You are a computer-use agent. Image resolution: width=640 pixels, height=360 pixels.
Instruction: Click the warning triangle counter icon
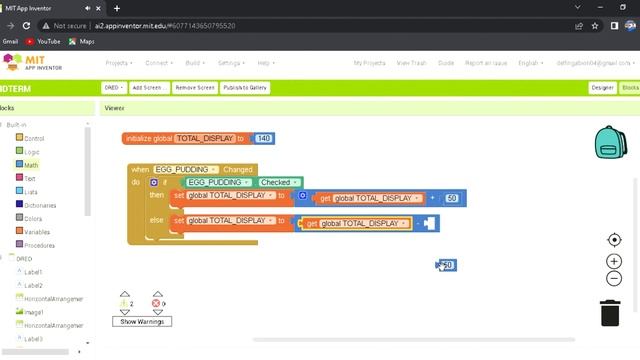(x=124, y=303)
